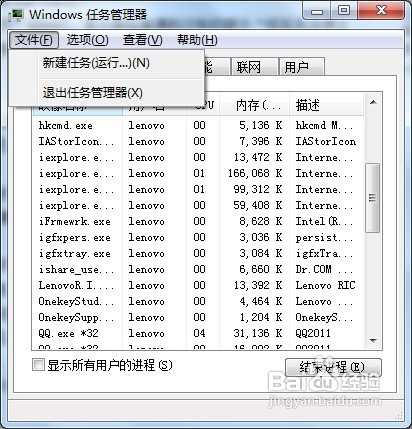
Task: Choose 退出任务管理器(X) menu entry
Action: [x=106, y=93]
